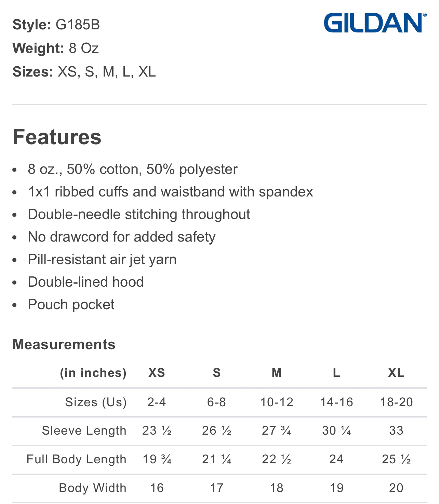Image resolution: width=439 pixels, height=504 pixels.
Task: Click the Sizes (Us) row label
Action: (x=96, y=402)
